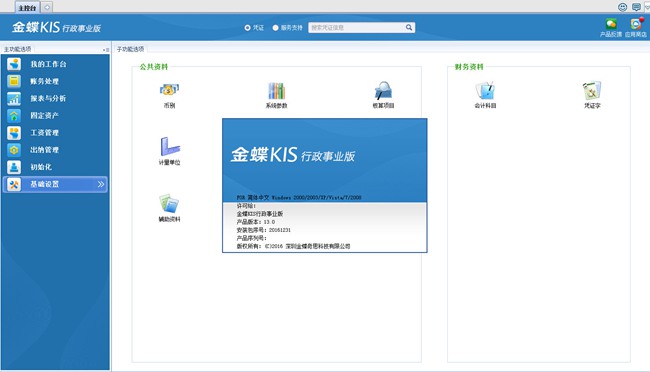Open 辅助资料 icon
This screenshot has height=372, width=650.
(x=169, y=208)
